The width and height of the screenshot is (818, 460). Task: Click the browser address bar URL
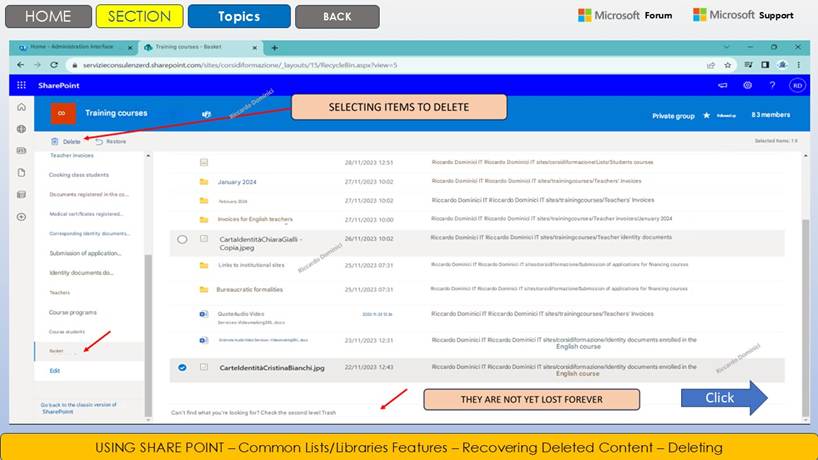point(240,65)
